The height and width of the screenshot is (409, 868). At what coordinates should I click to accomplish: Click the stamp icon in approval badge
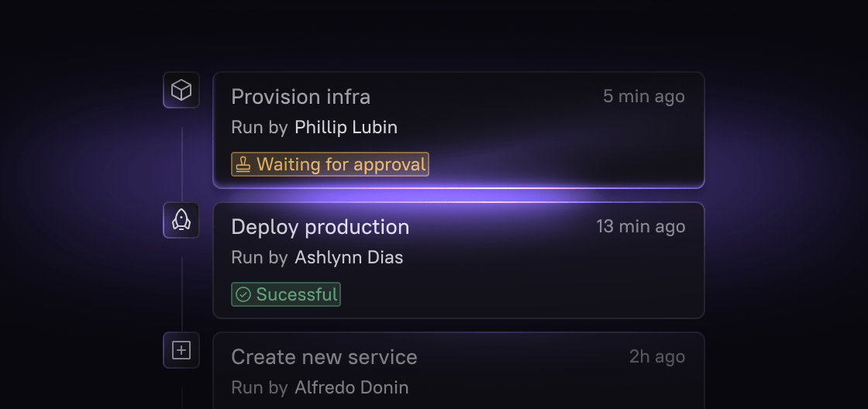[243, 164]
